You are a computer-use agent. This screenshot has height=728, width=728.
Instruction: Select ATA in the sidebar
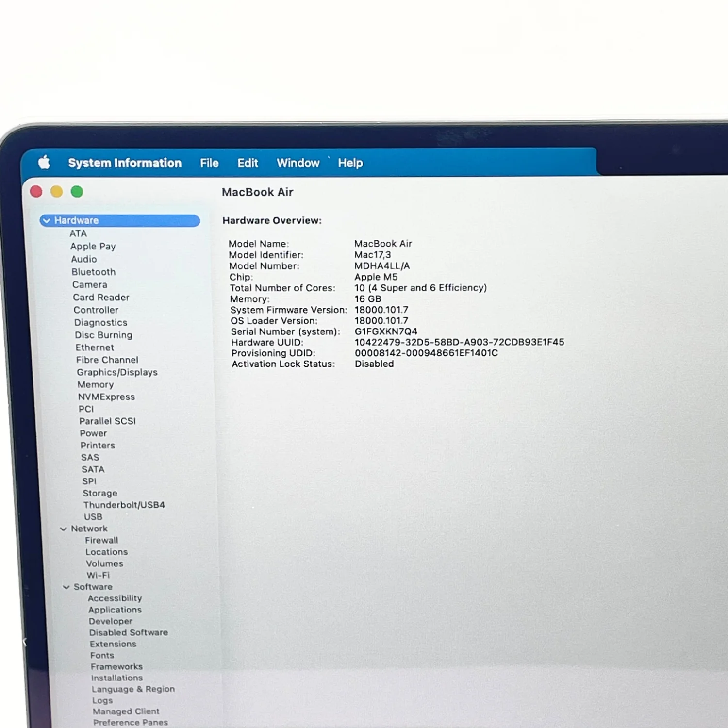(78, 233)
